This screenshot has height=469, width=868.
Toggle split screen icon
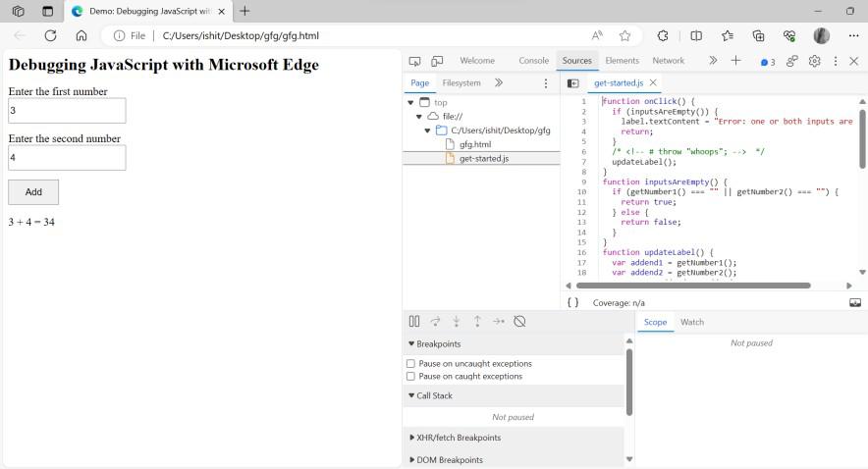696,36
